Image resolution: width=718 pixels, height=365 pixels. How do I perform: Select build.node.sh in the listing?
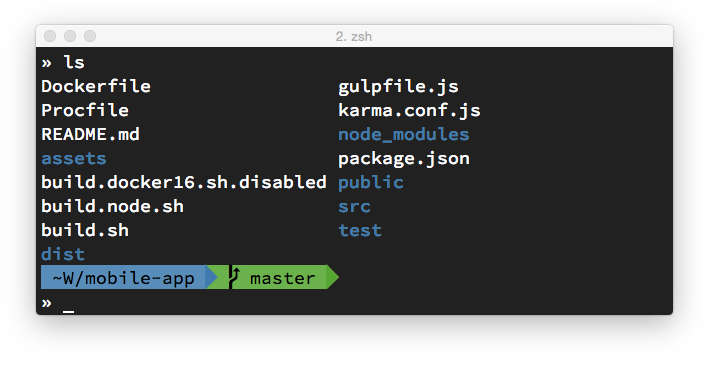coord(112,206)
